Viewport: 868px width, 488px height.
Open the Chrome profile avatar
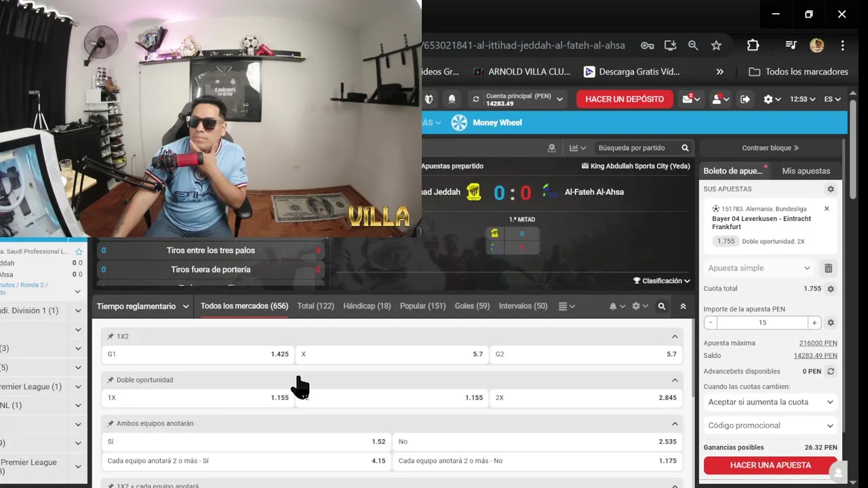coord(816,45)
